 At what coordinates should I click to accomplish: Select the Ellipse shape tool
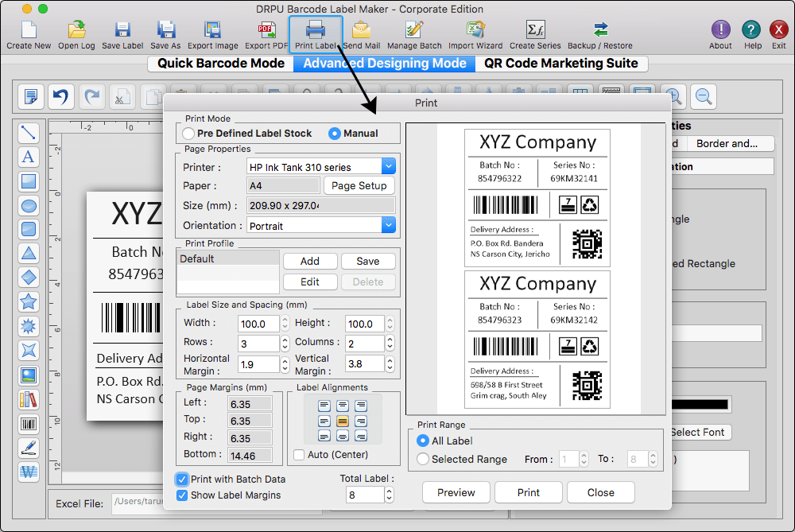point(29,205)
